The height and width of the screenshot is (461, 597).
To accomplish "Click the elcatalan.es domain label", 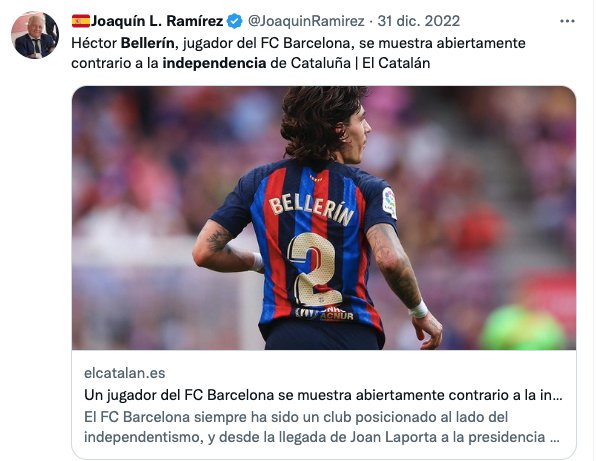I will coord(125,373).
